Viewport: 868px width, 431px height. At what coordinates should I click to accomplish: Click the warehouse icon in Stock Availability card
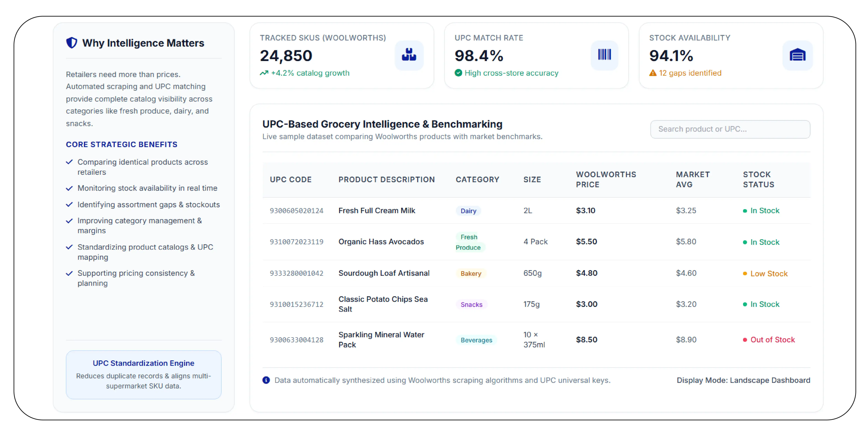797,55
